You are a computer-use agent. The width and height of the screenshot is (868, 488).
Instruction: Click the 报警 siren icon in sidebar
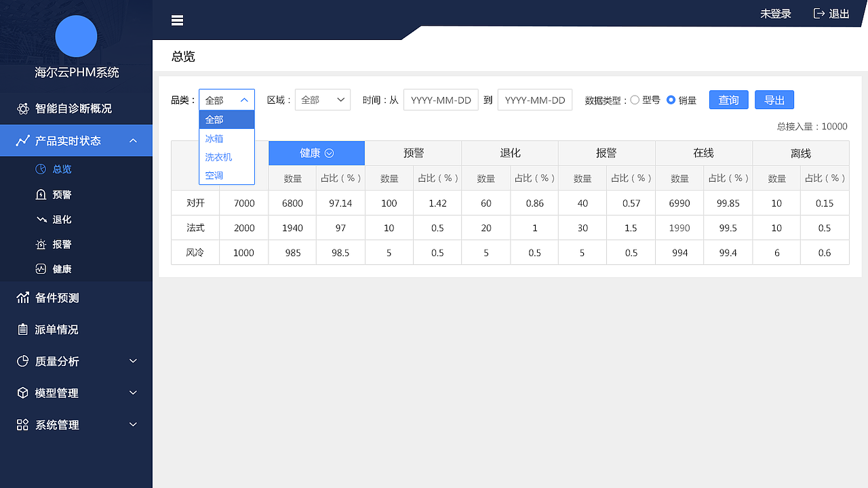(x=41, y=244)
